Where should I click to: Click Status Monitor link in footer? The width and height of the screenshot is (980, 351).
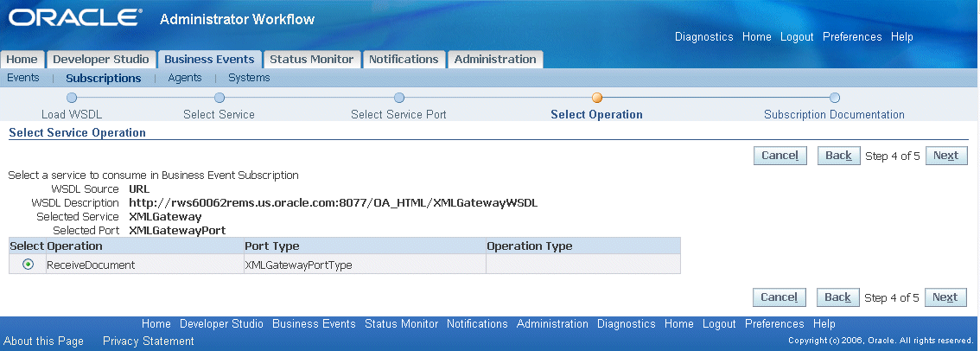point(401,324)
